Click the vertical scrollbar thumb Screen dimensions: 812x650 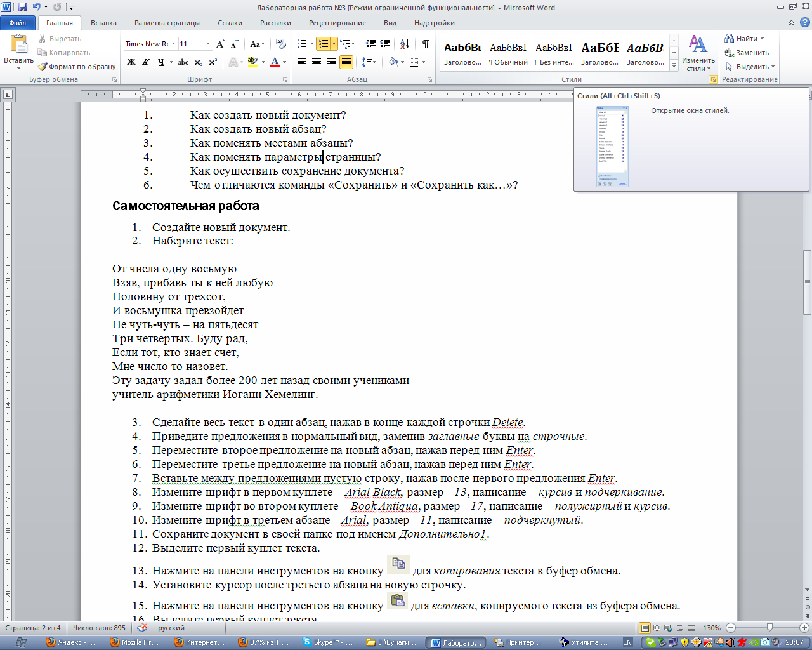point(807,282)
